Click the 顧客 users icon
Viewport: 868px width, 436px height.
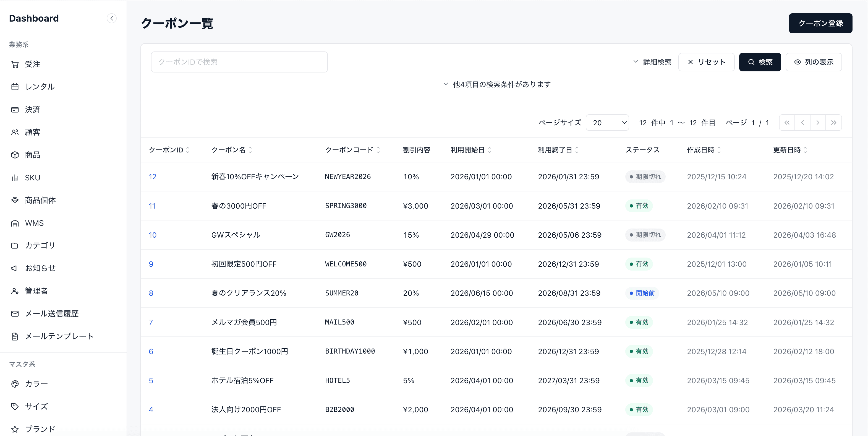click(x=15, y=132)
